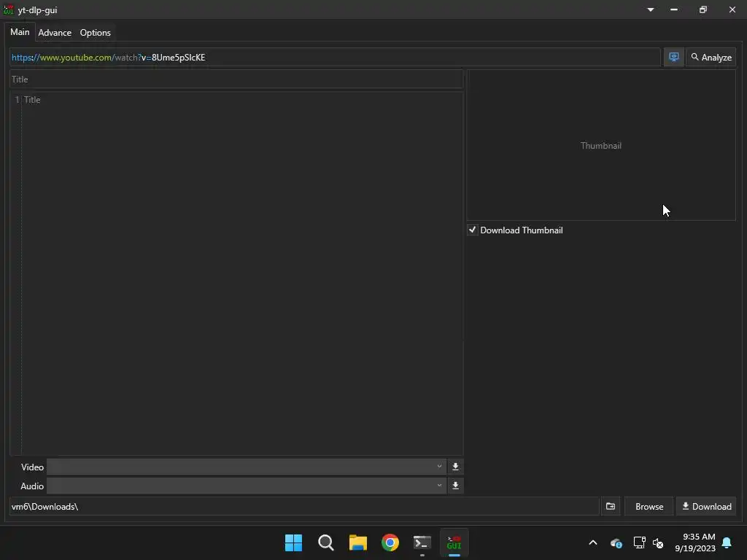Open File Explorer from the taskbar
The width and height of the screenshot is (747, 560).
357,542
